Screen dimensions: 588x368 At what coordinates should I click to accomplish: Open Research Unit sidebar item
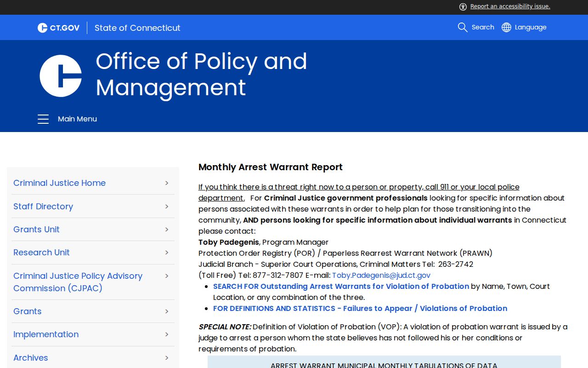pyautogui.click(x=41, y=253)
